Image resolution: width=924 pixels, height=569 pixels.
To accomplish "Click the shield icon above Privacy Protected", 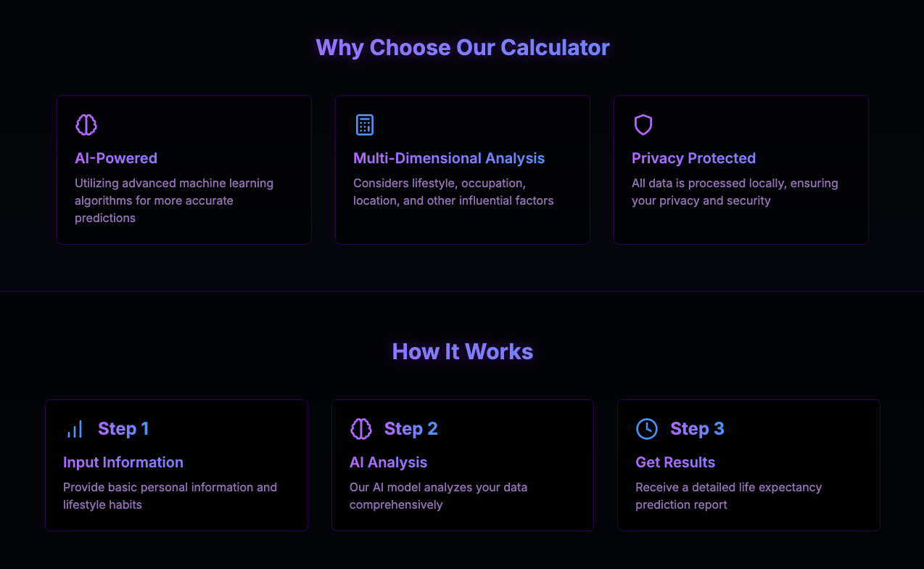I will pos(643,125).
